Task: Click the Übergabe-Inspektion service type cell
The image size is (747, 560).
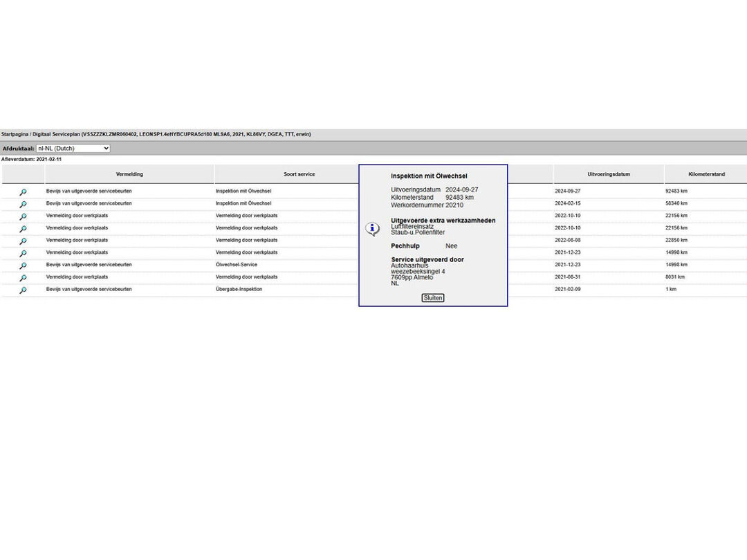Action: (239, 290)
